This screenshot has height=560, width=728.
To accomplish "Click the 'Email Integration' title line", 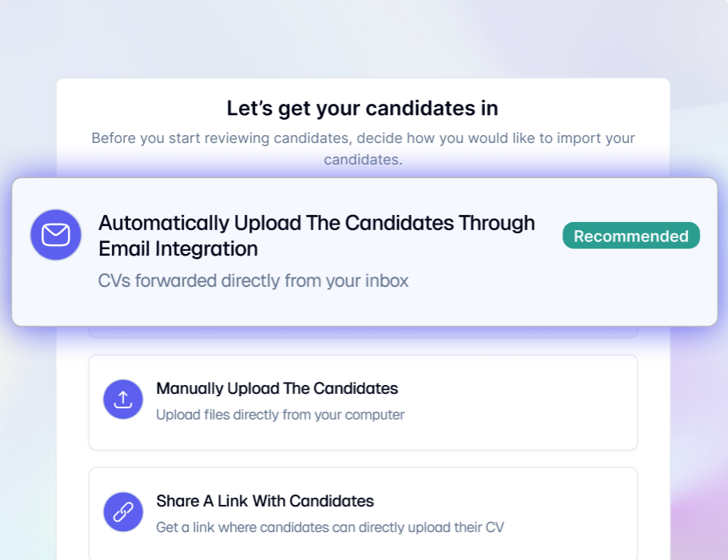I will point(178,249).
